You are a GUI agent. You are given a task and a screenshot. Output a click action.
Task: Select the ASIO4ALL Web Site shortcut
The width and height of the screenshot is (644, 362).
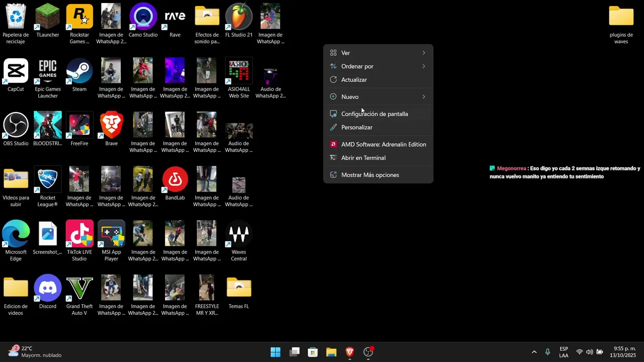tap(239, 77)
